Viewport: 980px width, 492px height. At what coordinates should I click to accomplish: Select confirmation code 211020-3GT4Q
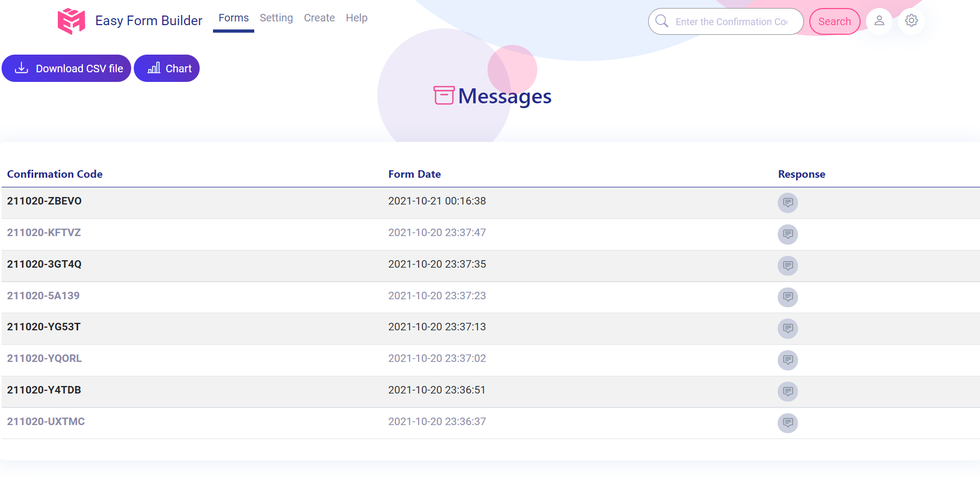[x=44, y=264]
